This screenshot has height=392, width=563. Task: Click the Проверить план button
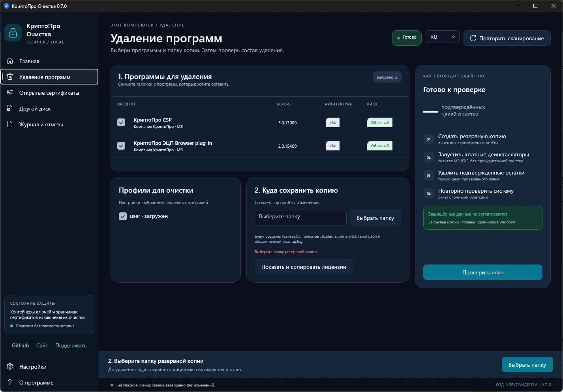click(x=482, y=272)
